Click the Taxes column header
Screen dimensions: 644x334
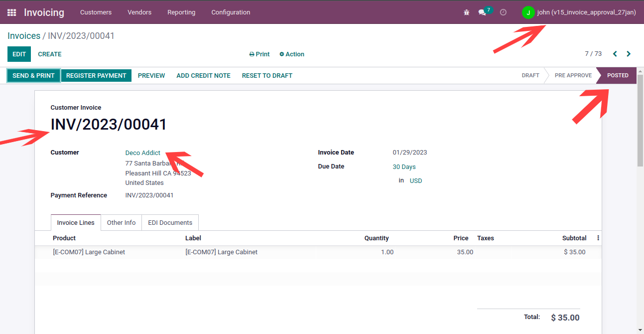(486, 238)
